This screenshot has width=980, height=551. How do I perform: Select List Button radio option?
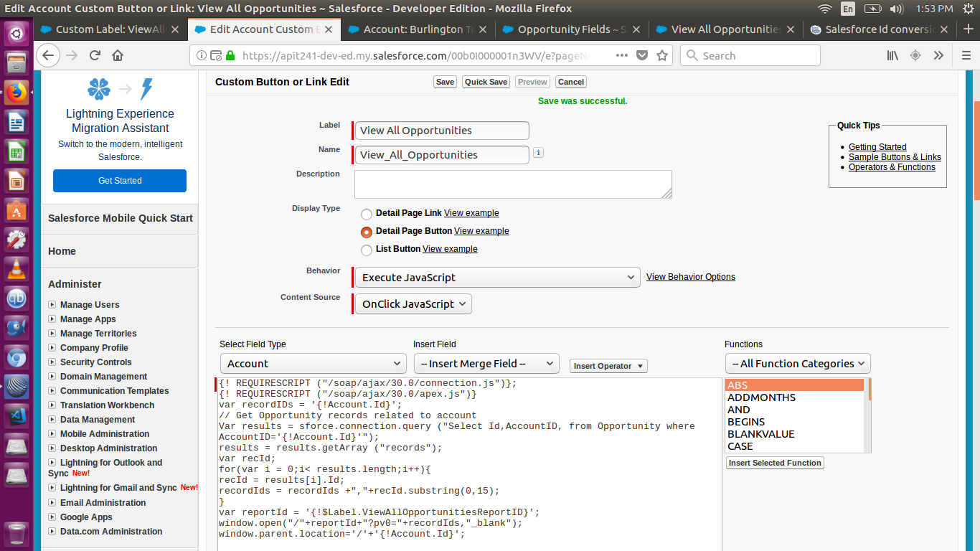coord(367,250)
